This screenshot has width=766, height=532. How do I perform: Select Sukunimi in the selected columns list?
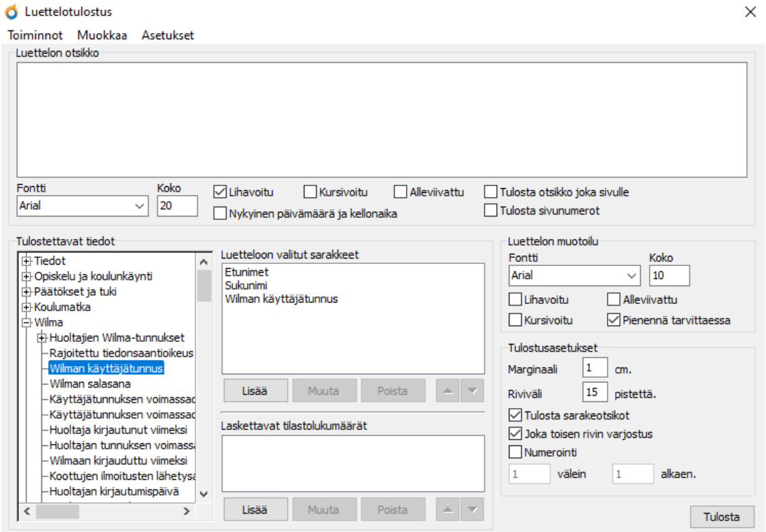pyautogui.click(x=246, y=286)
